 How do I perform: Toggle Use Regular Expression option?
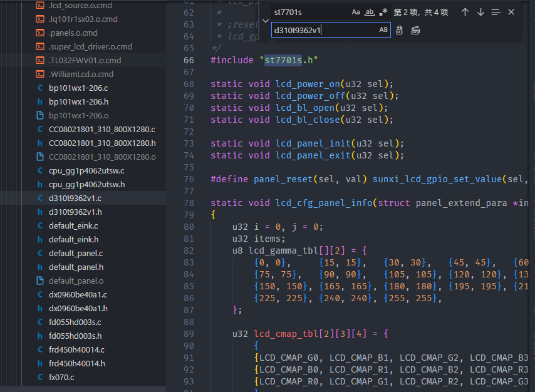tap(383, 12)
